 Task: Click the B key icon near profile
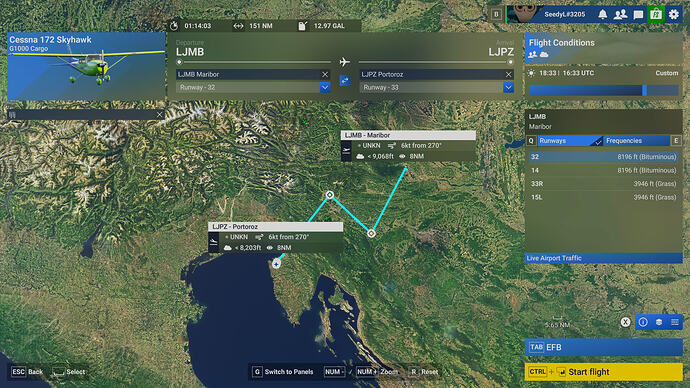(x=496, y=15)
